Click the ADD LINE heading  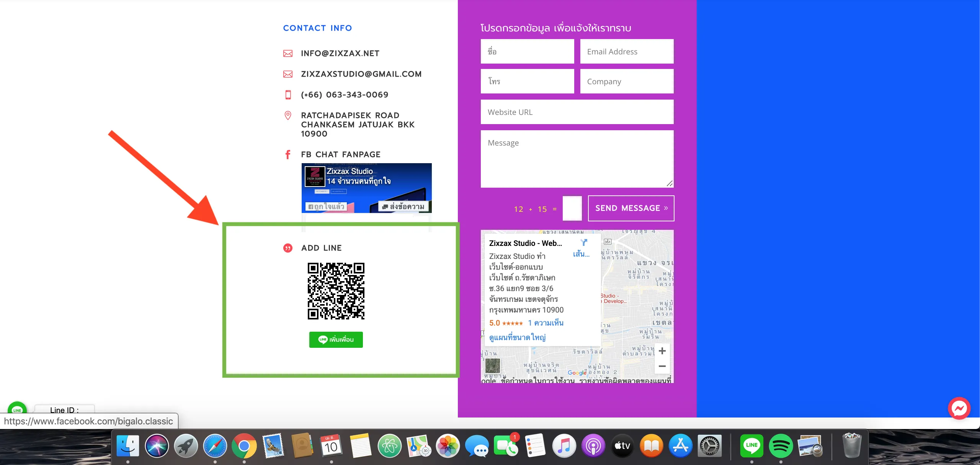coord(322,248)
